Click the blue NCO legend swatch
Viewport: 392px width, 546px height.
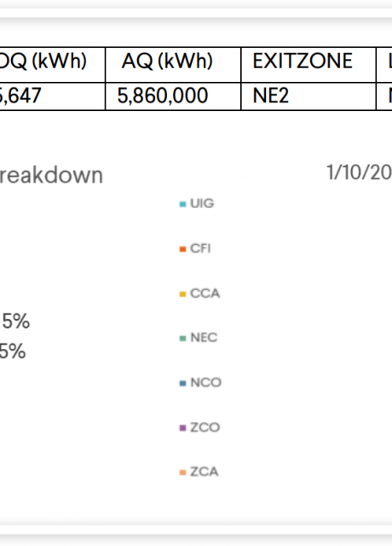click(182, 383)
